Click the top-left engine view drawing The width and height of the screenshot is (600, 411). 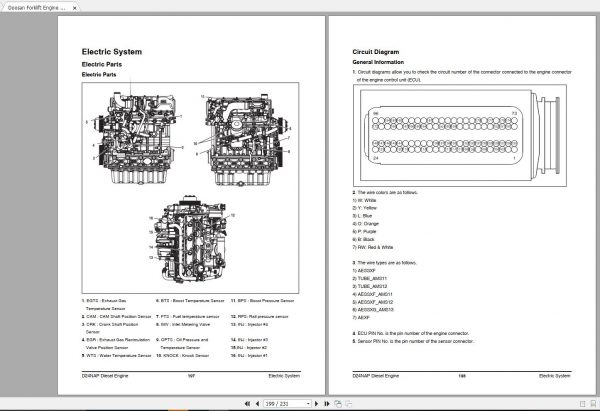(137, 138)
